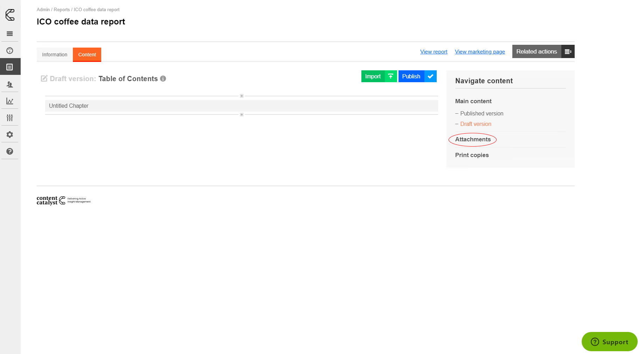Open the Support chat widget

point(609,342)
